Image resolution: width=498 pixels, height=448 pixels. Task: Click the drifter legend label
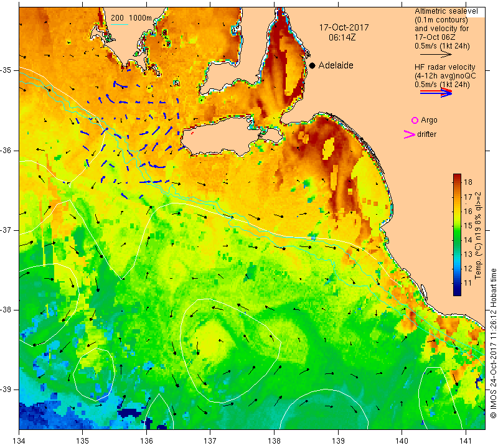coord(426,134)
